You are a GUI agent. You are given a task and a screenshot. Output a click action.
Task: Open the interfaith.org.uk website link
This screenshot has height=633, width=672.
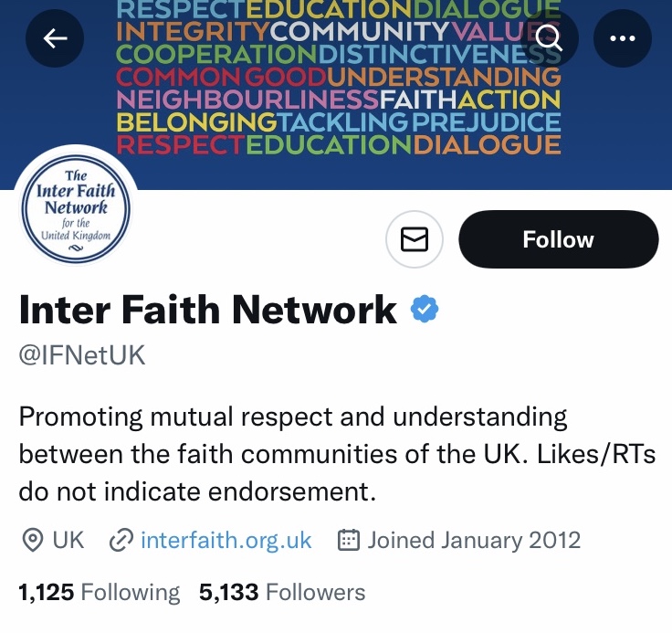tap(226, 540)
